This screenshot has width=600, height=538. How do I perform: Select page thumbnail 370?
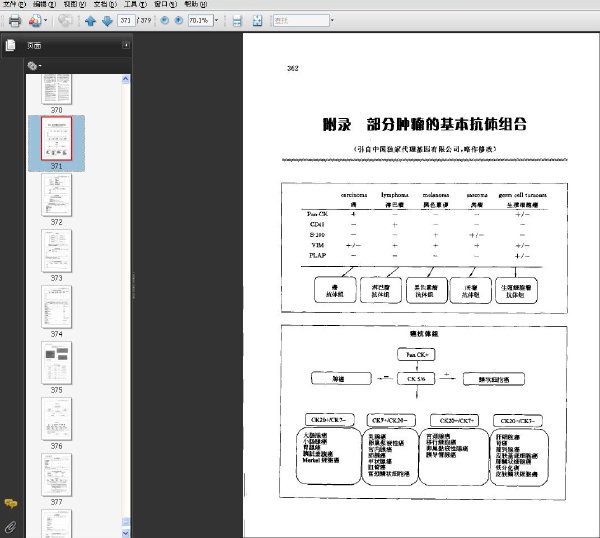click(x=56, y=89)
